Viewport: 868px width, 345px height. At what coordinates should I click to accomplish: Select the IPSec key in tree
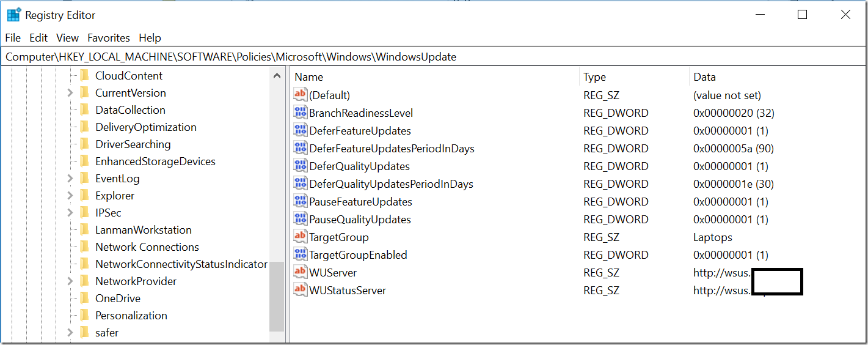pos(108,213)
